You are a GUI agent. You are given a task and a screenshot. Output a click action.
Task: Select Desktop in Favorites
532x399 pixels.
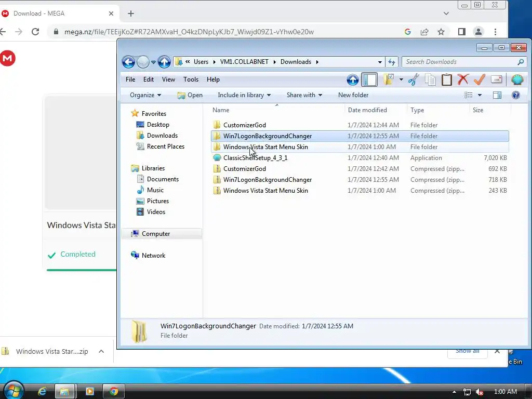[x=158, y=125]
